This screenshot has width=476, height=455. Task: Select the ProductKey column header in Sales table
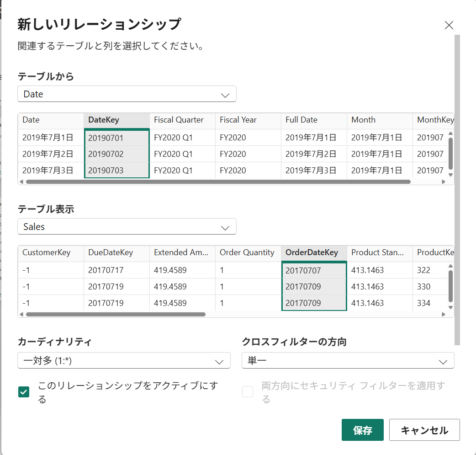tap(434, 252)
